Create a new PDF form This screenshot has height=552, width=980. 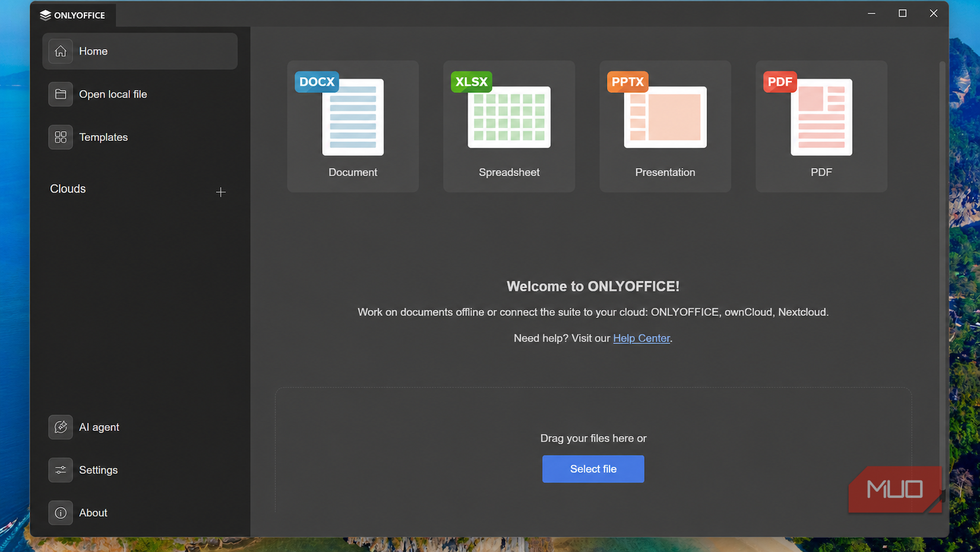(821, 126)
